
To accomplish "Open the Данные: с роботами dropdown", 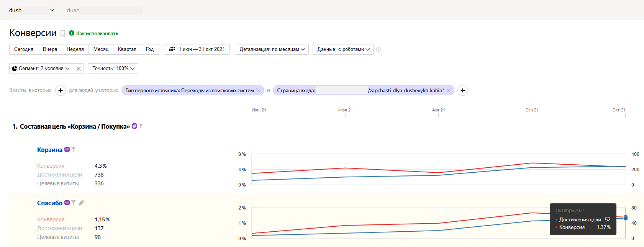I will coord(343,49).
